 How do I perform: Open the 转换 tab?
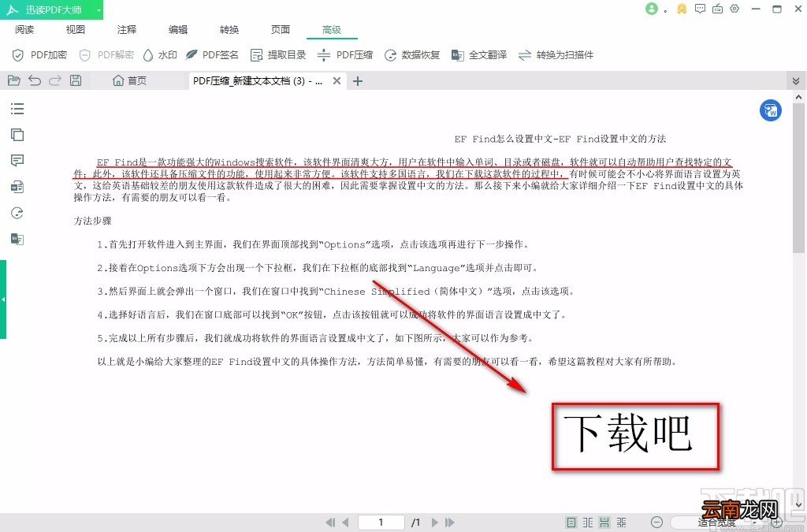point(229,30)
